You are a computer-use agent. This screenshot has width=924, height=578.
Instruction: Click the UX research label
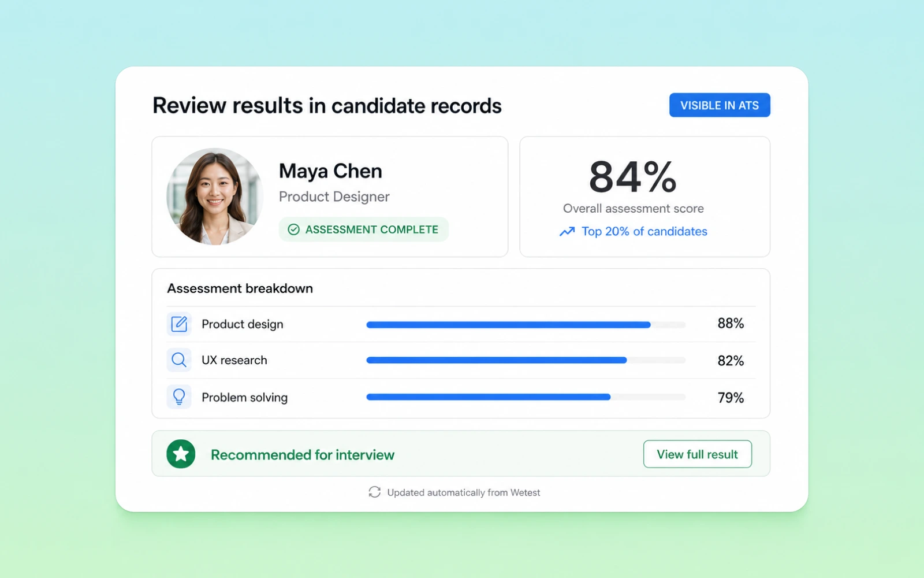pos(234,360)
